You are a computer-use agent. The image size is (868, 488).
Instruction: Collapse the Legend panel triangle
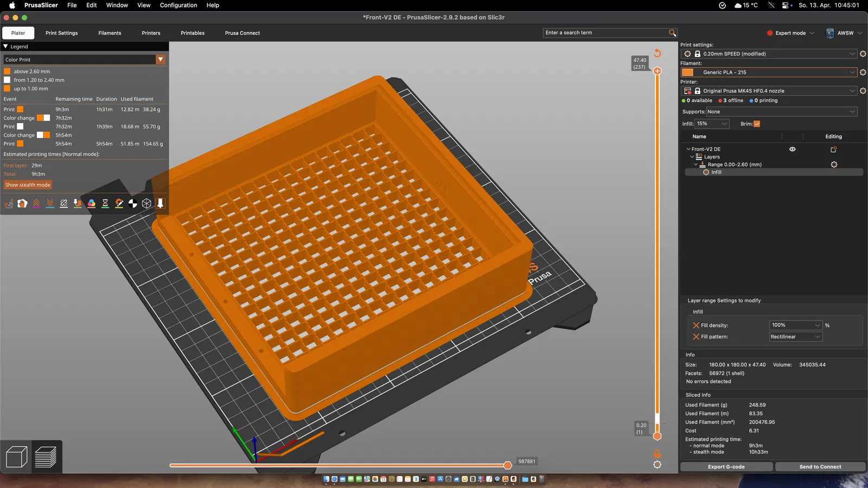[6, 47]
